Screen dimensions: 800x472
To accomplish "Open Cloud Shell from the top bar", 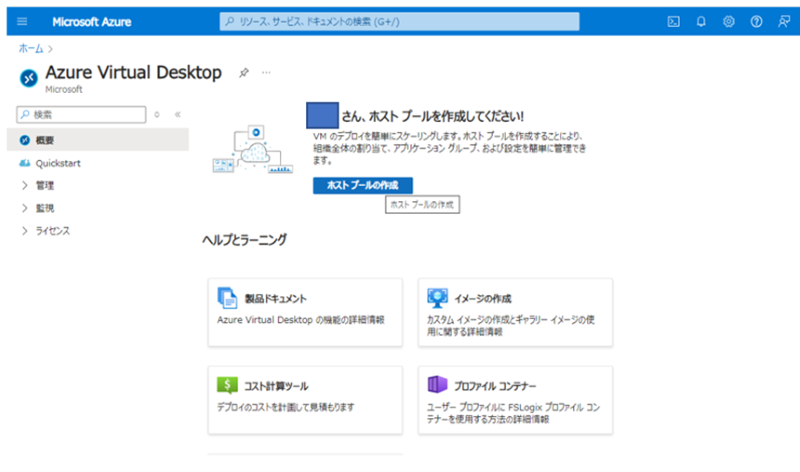I will (673, 21).
